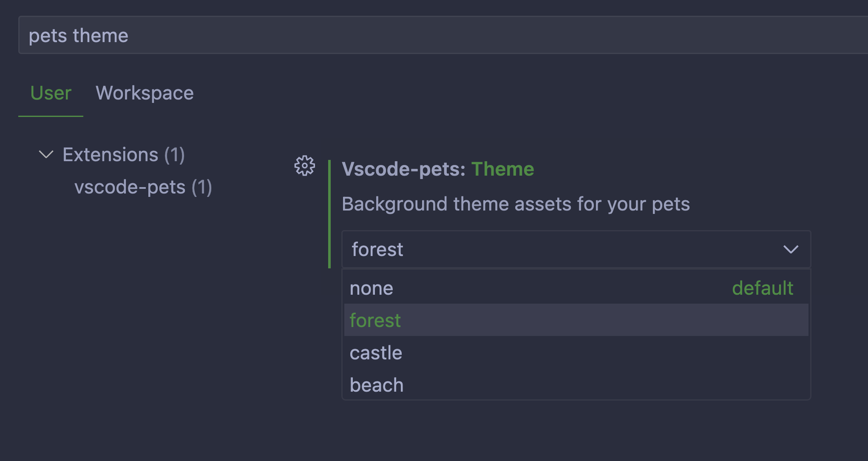Click the green Theme link in the heading
The image size is (868, 461).
[x=503, y=168]
